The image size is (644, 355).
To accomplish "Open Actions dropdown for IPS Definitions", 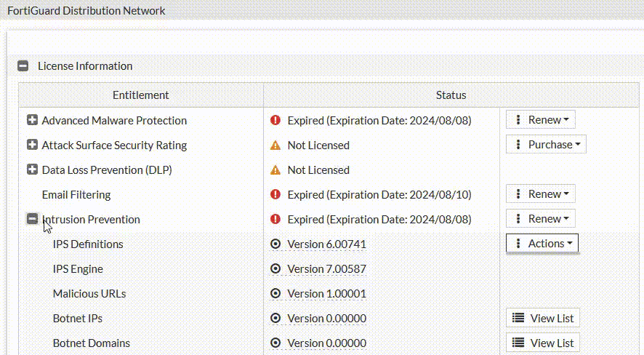I will [x=542, y=243].
